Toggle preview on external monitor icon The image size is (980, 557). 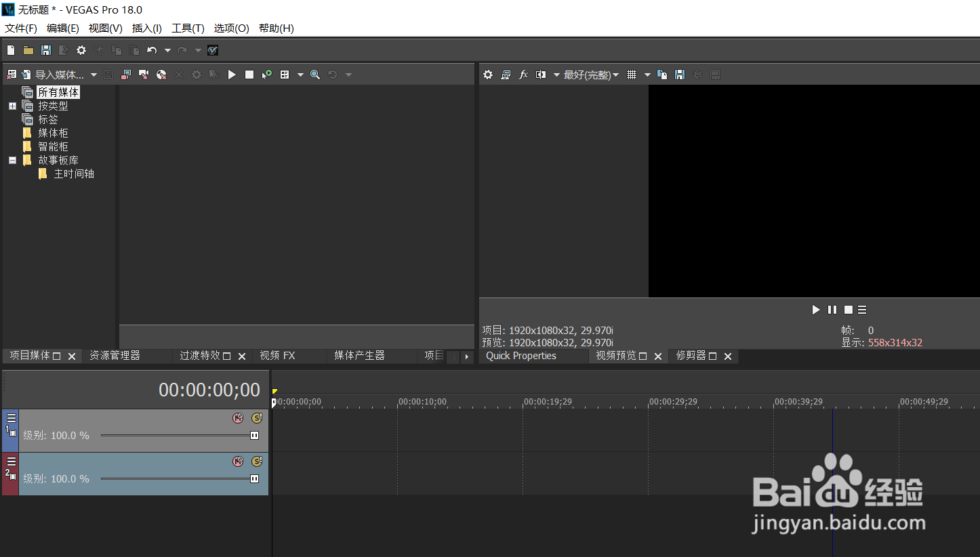(x=506, y=75)
